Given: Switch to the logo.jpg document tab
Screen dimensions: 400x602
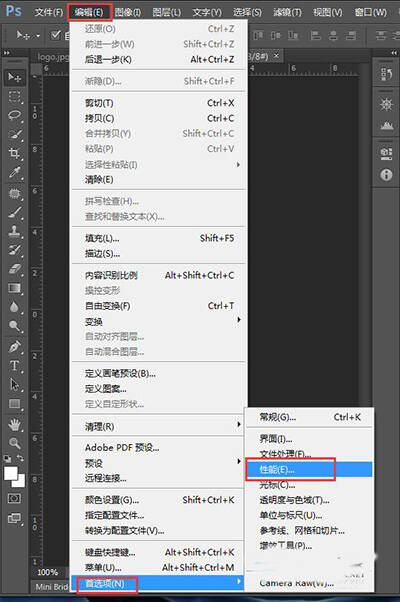Looking at the screenshot, I should click(52, 57).
